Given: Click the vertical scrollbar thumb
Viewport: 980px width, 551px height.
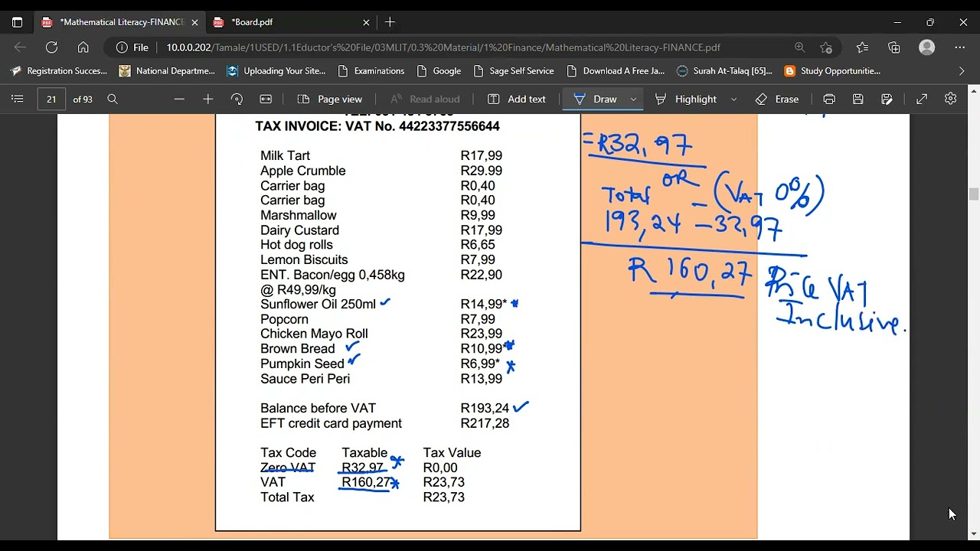Looking at the screenshot, I should tap(974, 194).
